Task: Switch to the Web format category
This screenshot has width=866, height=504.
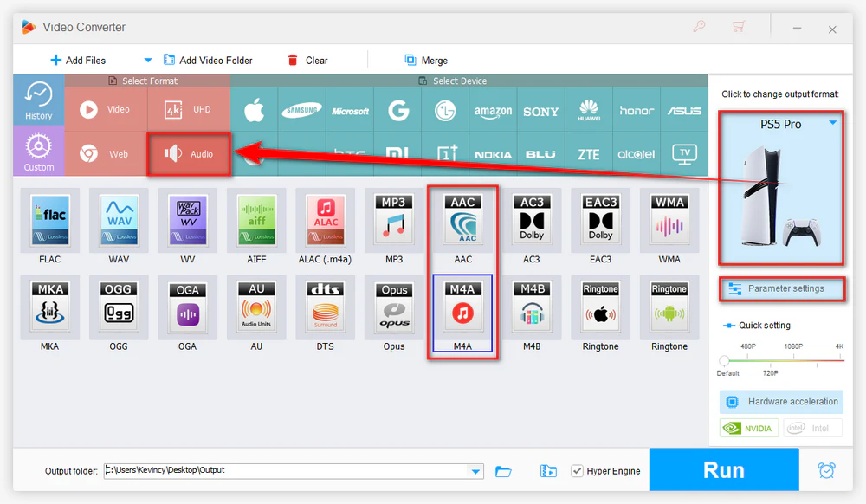Action: pos(106,154)
